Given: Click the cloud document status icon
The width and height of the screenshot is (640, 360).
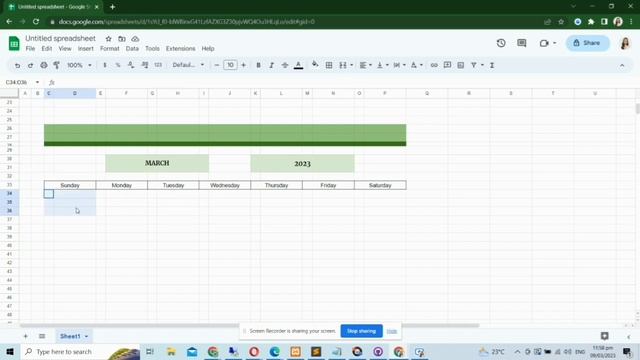Looking at the screenshot, I should pyautogui.click(x=135, y=39).
